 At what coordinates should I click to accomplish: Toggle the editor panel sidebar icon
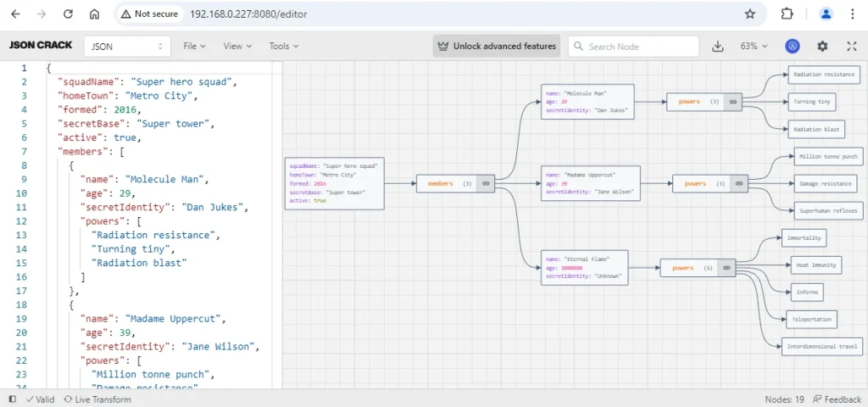tap(13, 399)
